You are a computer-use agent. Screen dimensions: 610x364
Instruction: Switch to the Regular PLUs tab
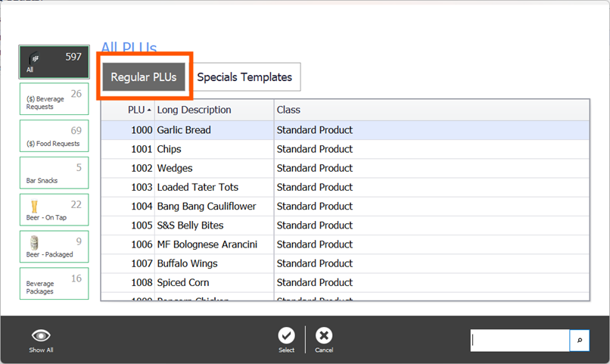144,77
